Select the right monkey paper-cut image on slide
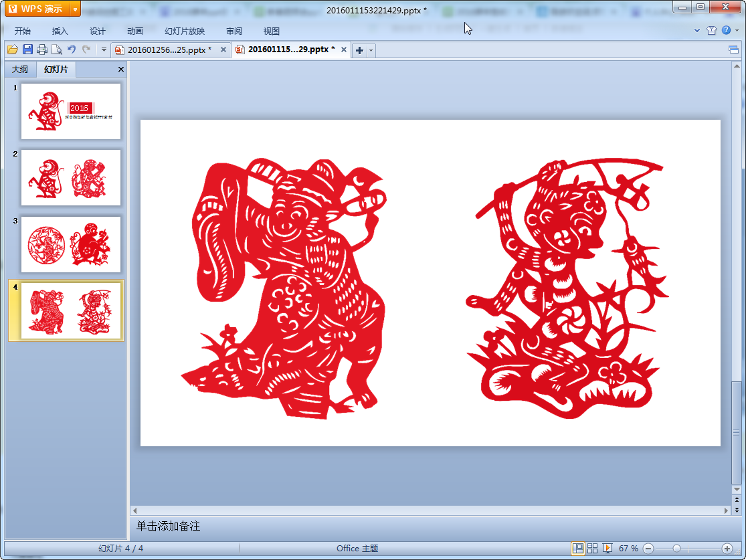The width and height of the screenshot is (746, 560). click(567, 288)
